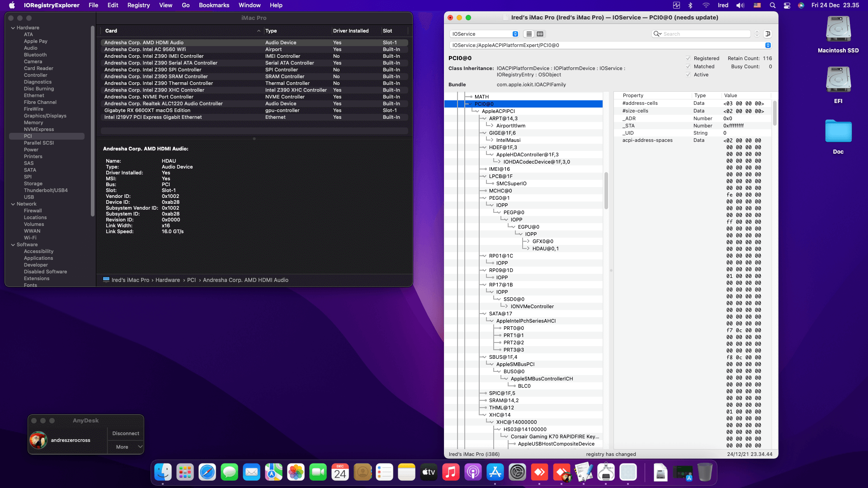Click Disconnect in AnyDesk window
The image size is (868, 488).
pos(126,433)
